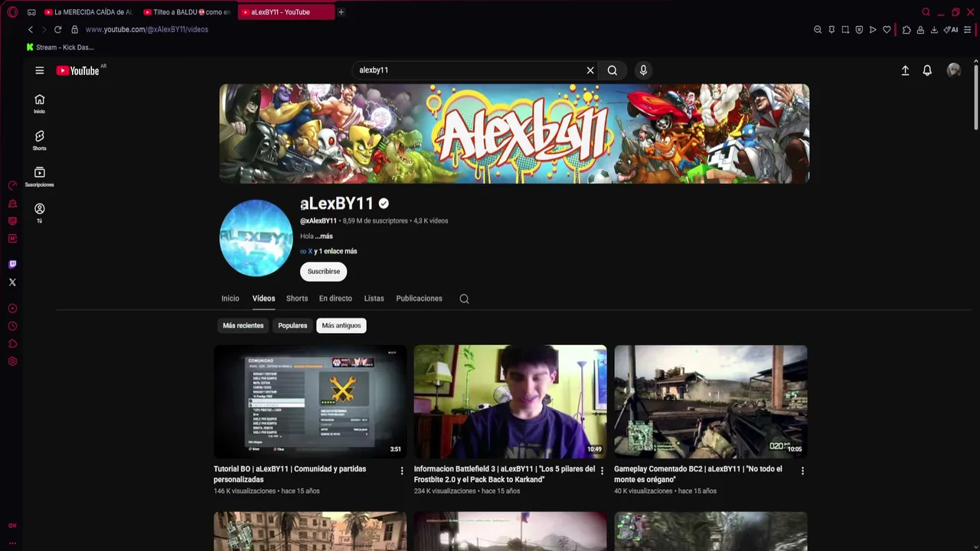
Task: Open the GX Corner gamepad icon
Action: pyautogui.click(x=31, y=12)
